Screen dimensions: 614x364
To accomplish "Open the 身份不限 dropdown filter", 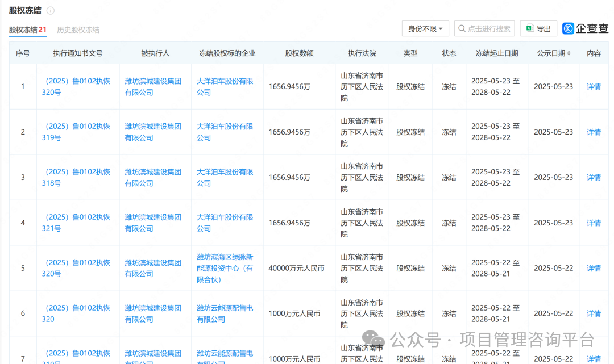I will (425, 29).
